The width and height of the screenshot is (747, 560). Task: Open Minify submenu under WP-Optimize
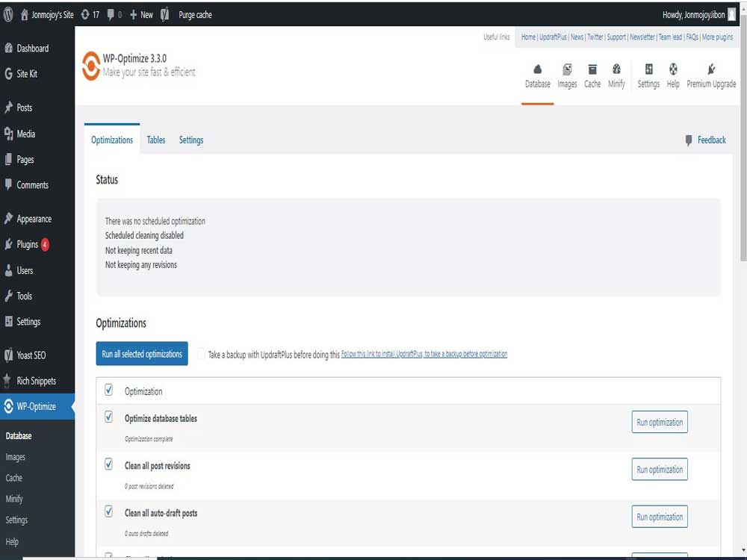click(14, 499)
